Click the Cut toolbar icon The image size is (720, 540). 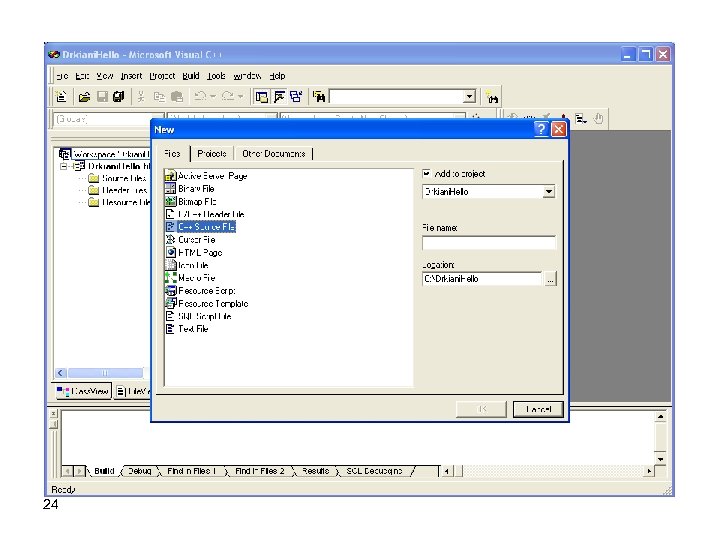coord(141,97)
